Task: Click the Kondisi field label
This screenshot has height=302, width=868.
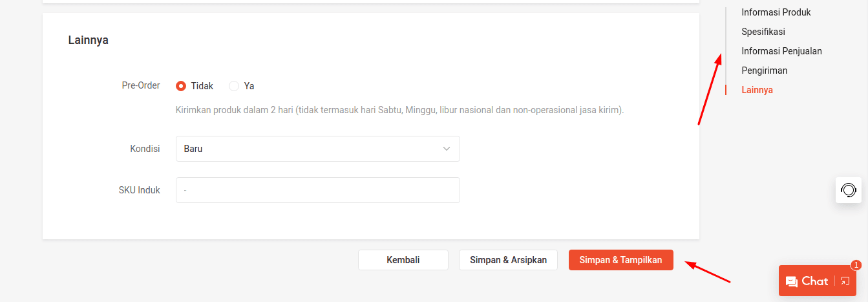Action: [145, 149]
